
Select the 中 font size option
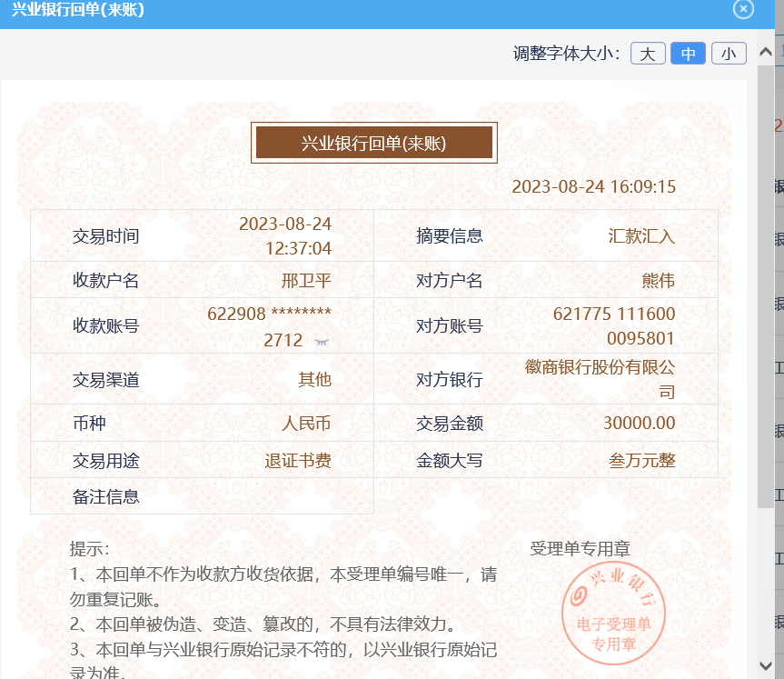coord(688,54)
